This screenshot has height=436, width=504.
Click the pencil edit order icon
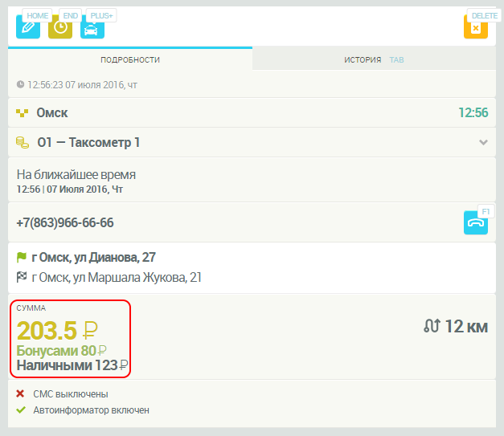point(27,28)
